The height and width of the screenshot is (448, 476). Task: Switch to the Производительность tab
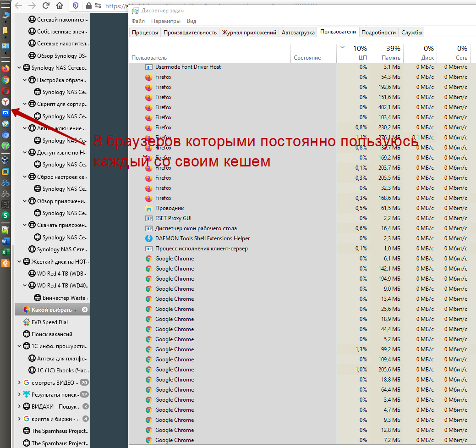(190, 33)
